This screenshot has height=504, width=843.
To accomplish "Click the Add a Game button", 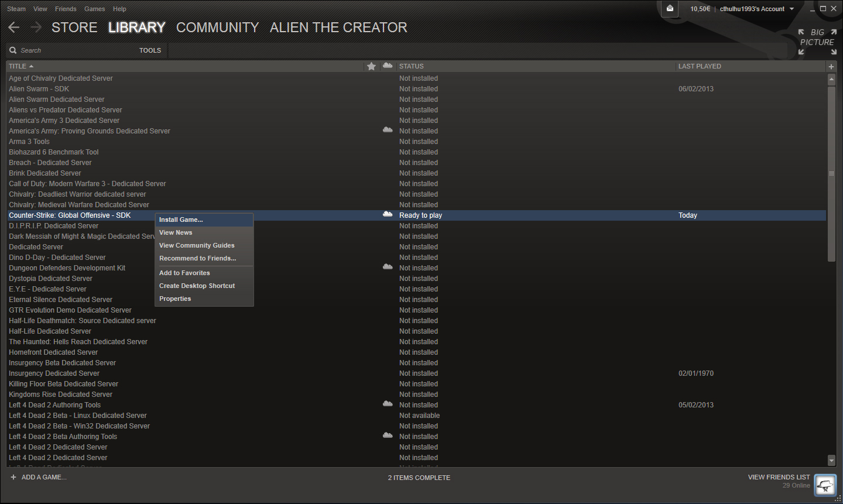I will pyautogui.click(x=44, y=477).
